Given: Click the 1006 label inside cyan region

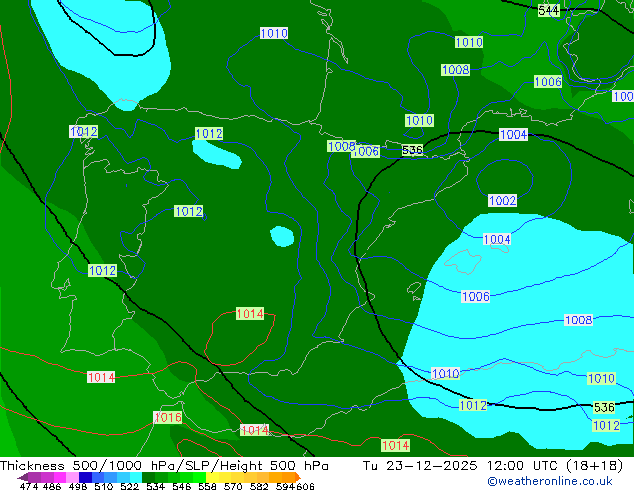Looking at the screenshot, I should point(476,296).
